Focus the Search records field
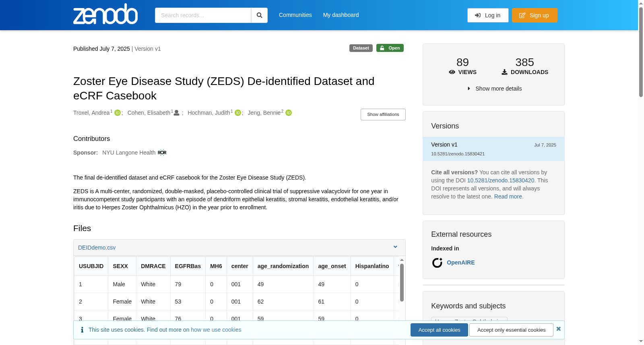644x345 pixels. point(203,15)
